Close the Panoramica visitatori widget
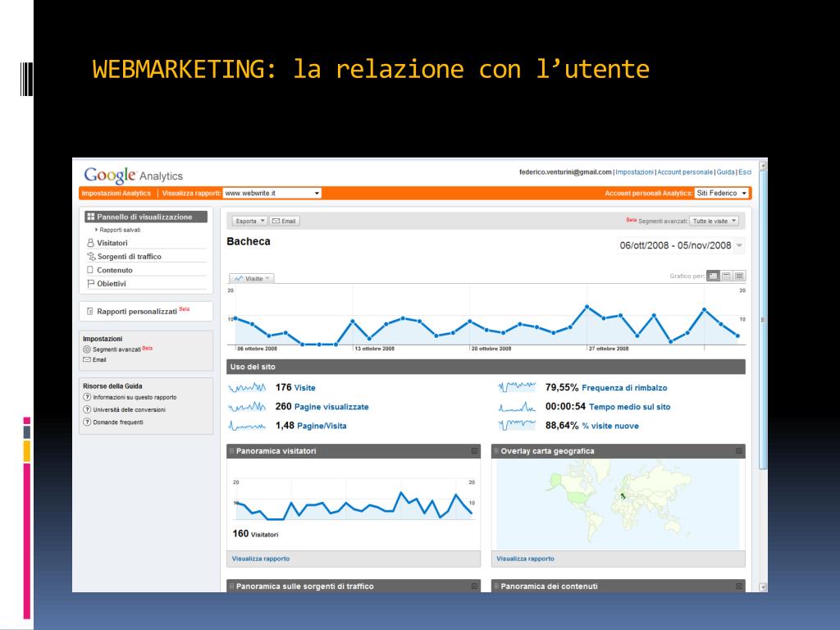Screen dimensions: 840x630 (474, 451)
